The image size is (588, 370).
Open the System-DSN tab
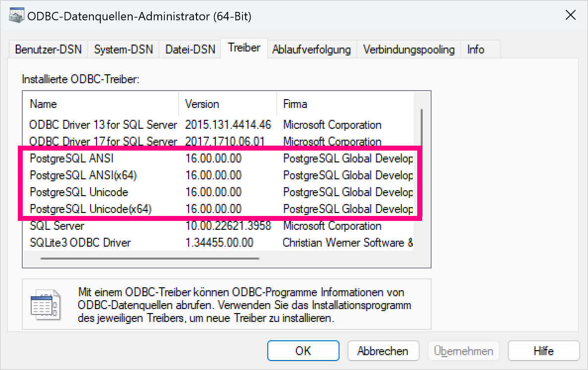(x=123, y=50)
